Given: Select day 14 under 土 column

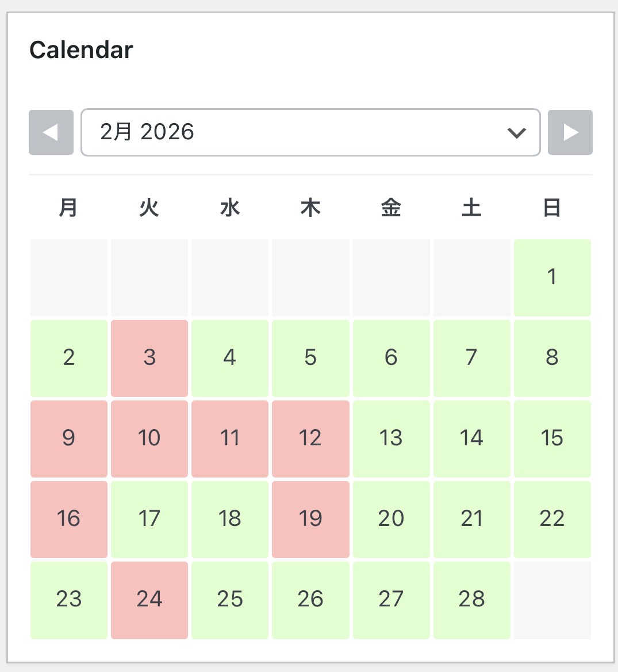Looking at the screenshot, I should (471, 438).
